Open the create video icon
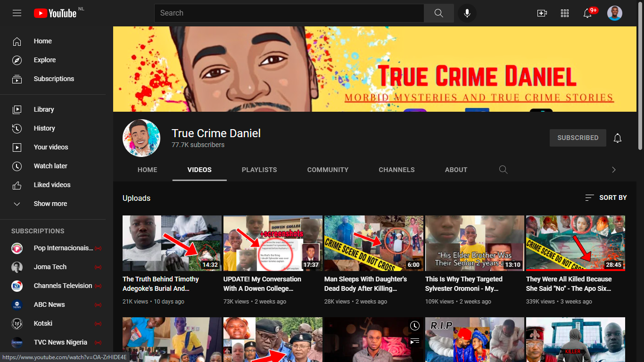 [542, 13]
